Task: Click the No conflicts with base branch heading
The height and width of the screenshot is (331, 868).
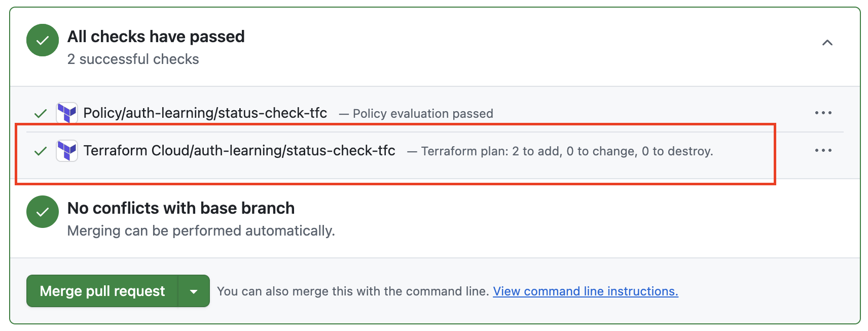Action: click(181, 208)
